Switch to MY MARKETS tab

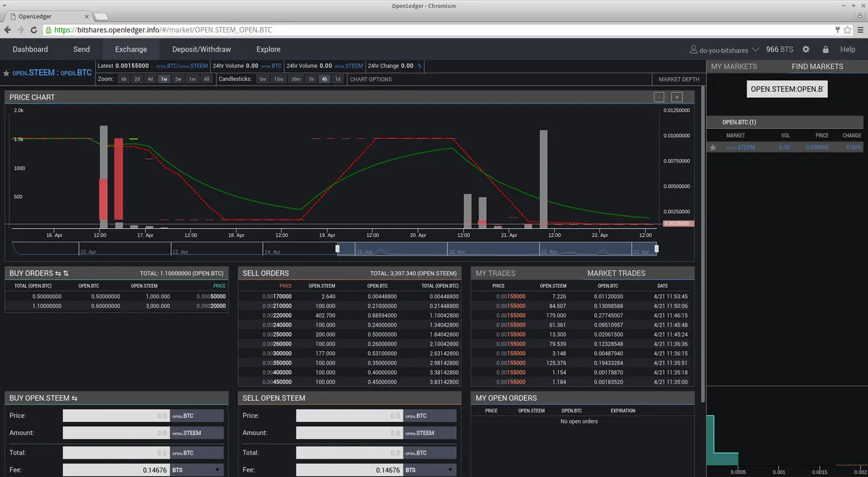pyautogui.click(x=734, y=66)
